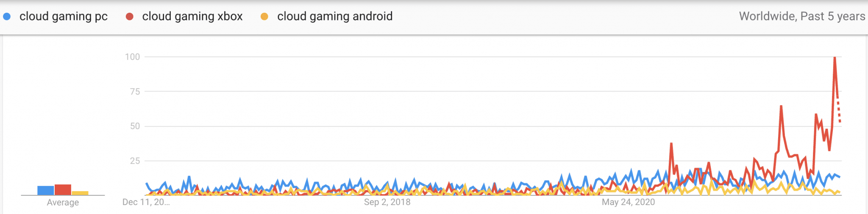This screenshot has height=214, width=868.
Task: Click the "Sep 2, 2018" date label
Action: [387, 202]
